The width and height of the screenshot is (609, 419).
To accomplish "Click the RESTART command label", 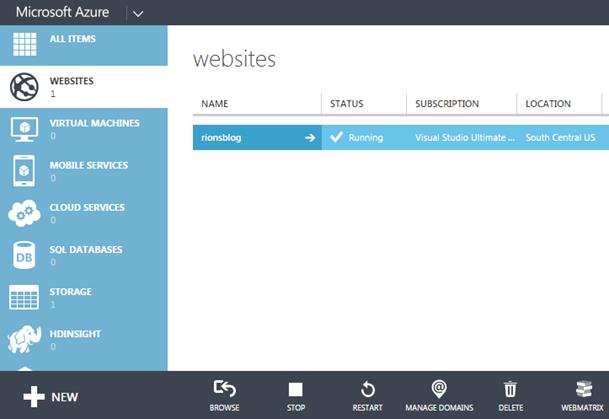I will pos(367,408).
